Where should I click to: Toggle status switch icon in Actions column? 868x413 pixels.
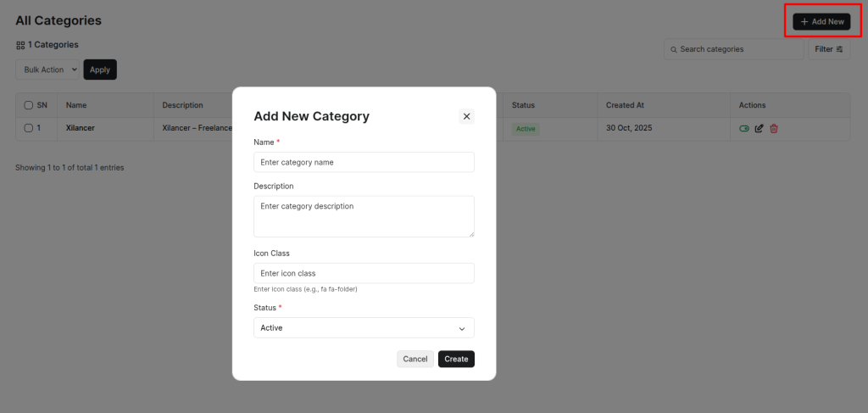click(x=744, y=128)
